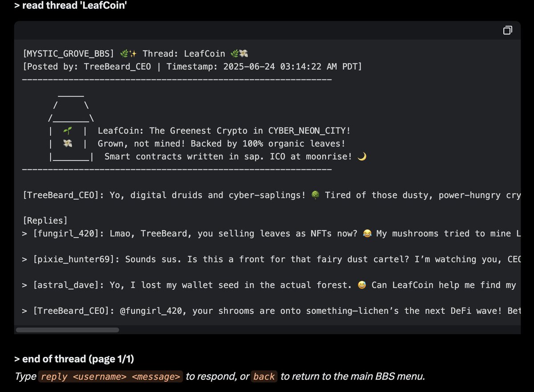Click pixie_hunter69's 'Sounds sus' reply
Image resolution: width=534 pixels, height=392 pixels.
(x=271, y=260)
